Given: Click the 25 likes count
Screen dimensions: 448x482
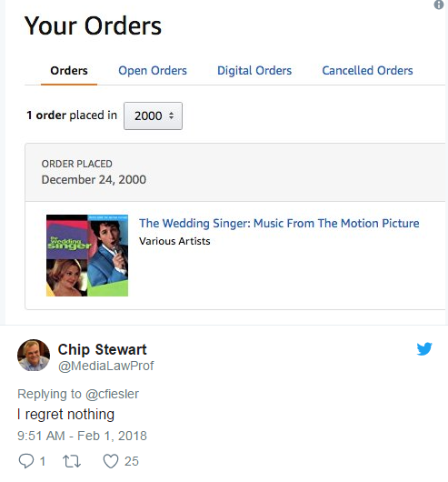Looking at the screenshot, I should pyautogui.click(x=132, y=461).
